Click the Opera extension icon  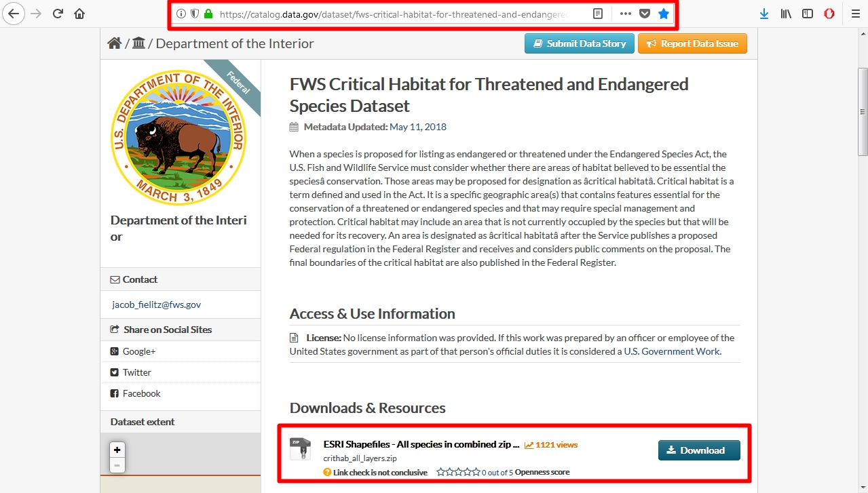[x=829, y=14]
